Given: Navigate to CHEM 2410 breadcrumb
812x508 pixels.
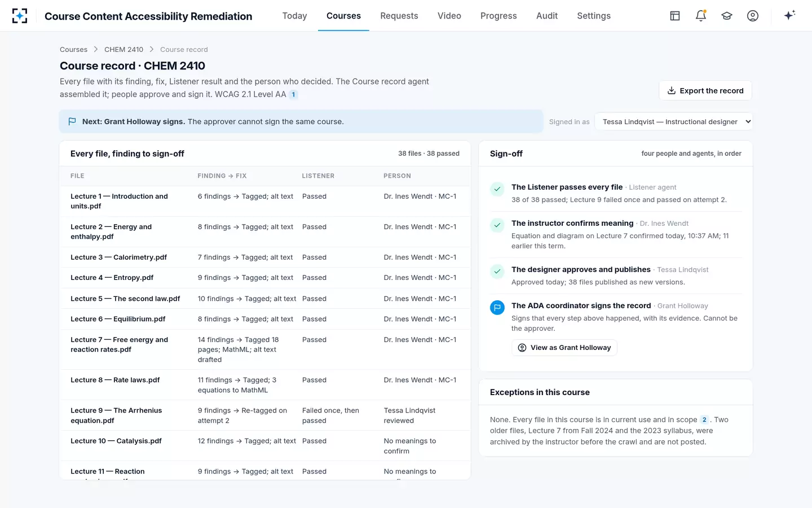Looking at the screenshot, I should click(x=123, y=50).
